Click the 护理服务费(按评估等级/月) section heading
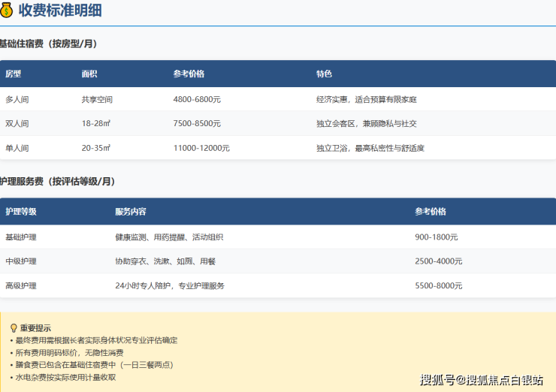The height and width of the screenshot is (392, 556). coord(58,181)
